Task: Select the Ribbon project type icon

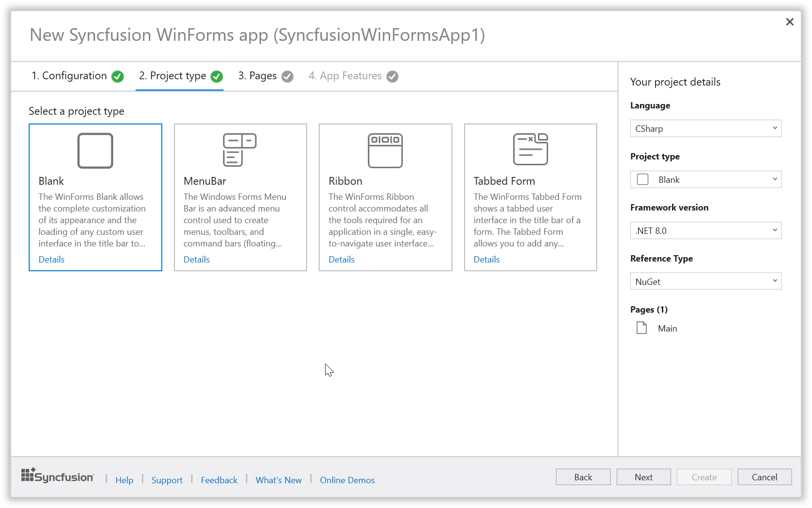Action: pos(385,150)
